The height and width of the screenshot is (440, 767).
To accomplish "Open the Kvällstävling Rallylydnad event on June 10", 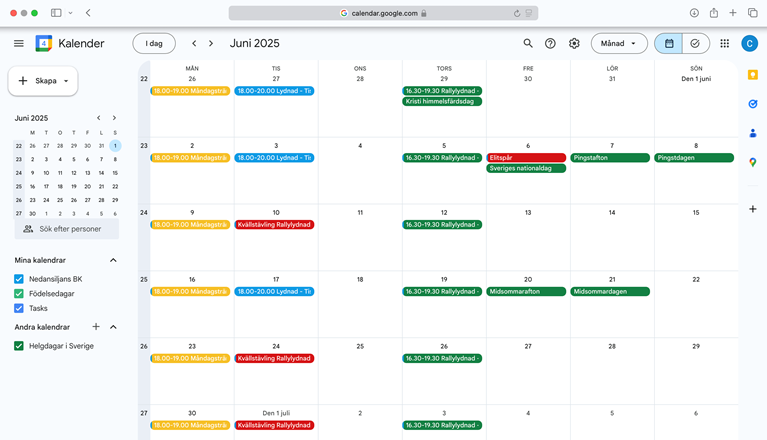I will pyautogui.click(x=275, y=225).
